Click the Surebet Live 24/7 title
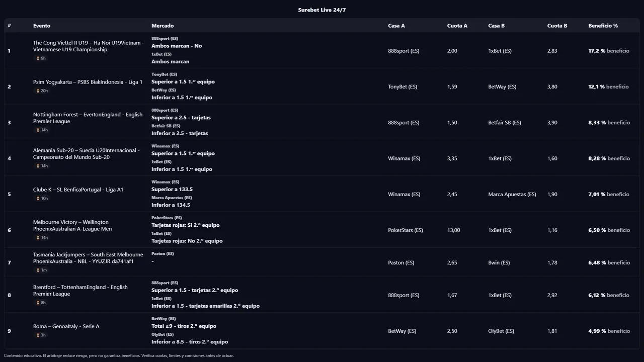 point(322,10)
